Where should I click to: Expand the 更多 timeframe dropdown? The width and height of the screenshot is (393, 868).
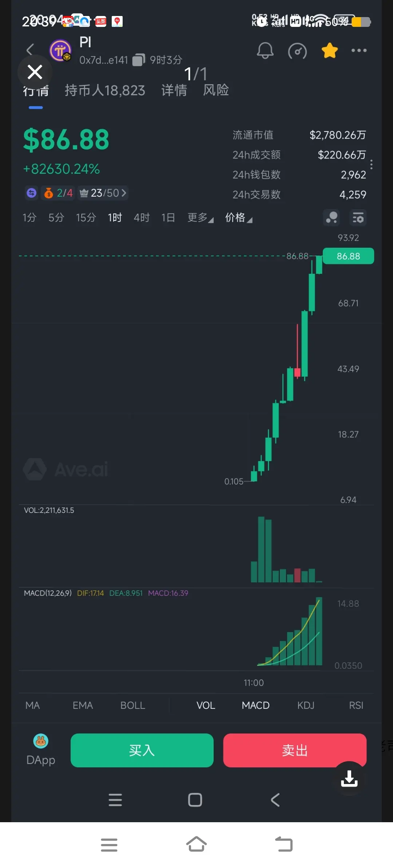201,218
